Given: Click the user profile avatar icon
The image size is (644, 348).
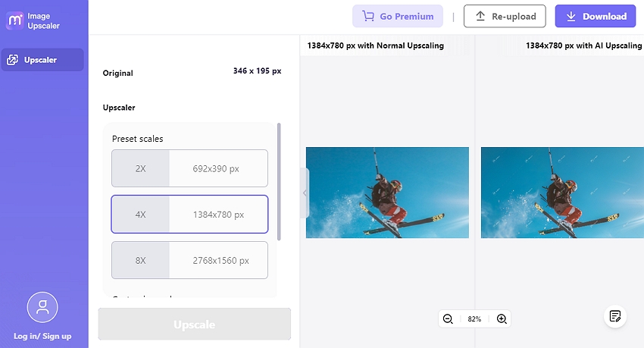Looking at the screenshot, I should click(42, 307).
